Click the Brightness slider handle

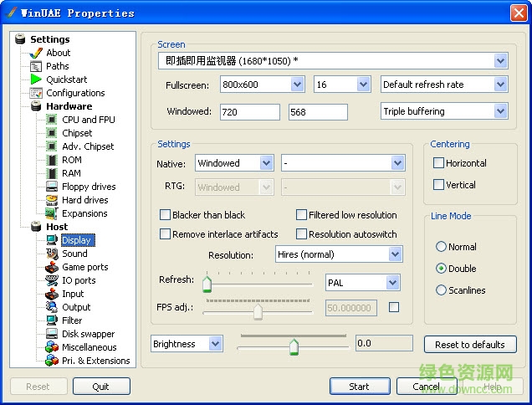coord(294,347)
